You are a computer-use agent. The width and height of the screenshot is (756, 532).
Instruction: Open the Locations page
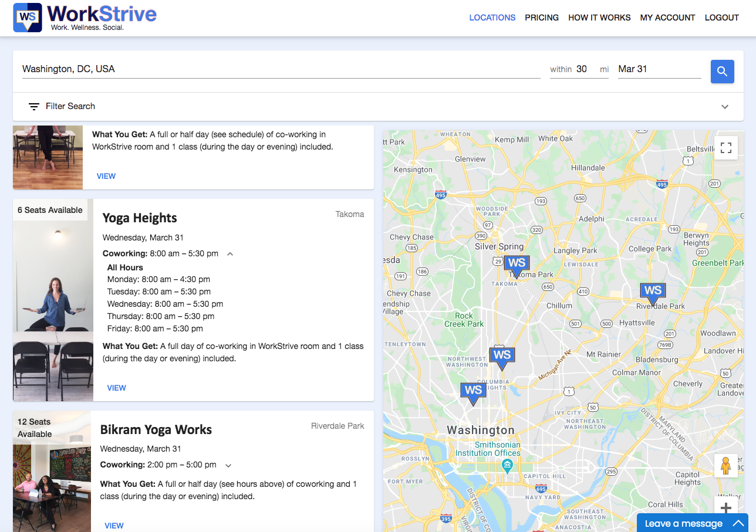492,18
